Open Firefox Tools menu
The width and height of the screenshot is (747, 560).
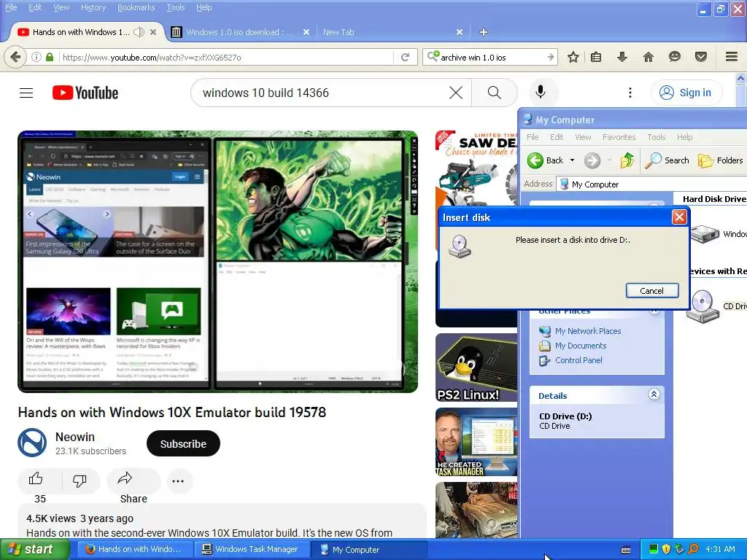[176, 7]
